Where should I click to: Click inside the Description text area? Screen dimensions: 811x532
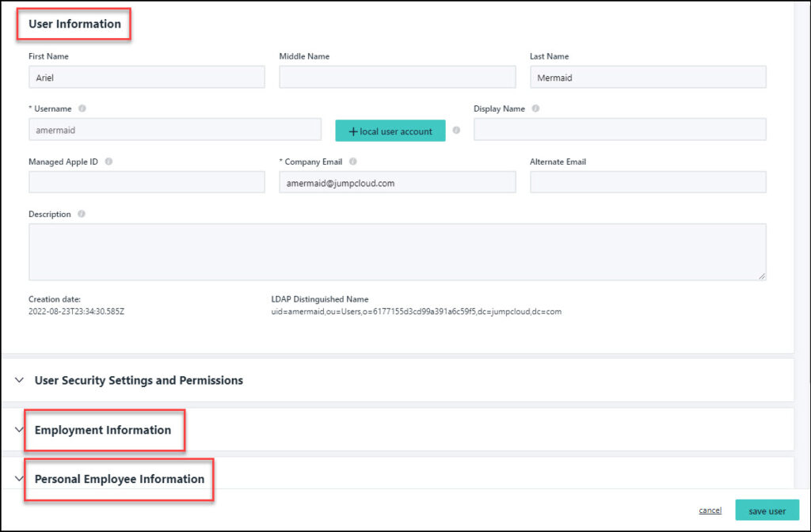click(x=397, y=252)
